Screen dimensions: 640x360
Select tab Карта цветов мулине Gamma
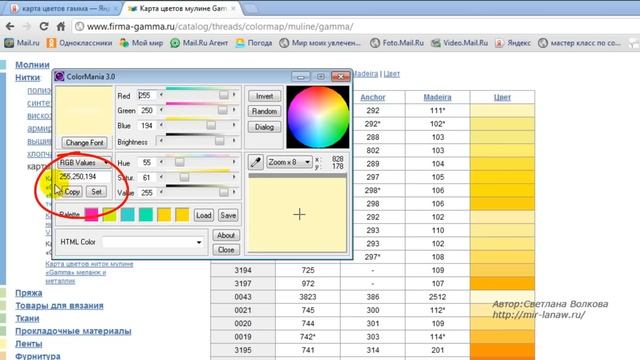coord(182,8)
